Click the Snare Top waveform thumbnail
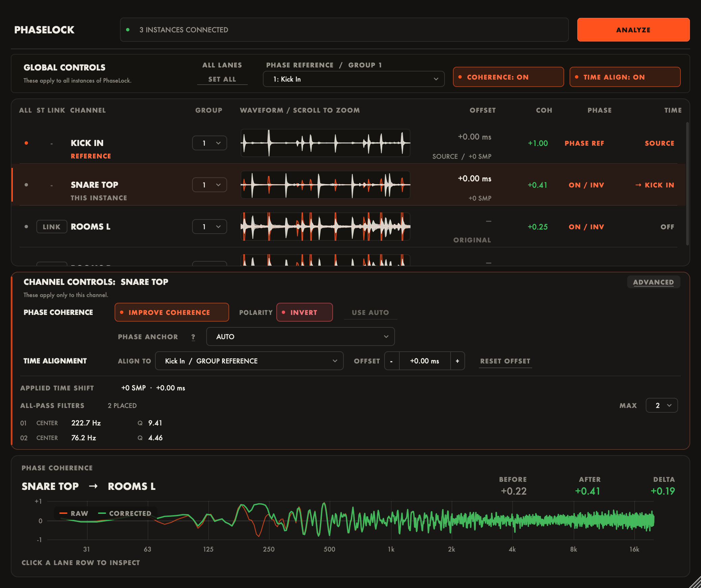The height and width of the screenshot is (588, 701). pyautogui.click(x=325, y=185)
